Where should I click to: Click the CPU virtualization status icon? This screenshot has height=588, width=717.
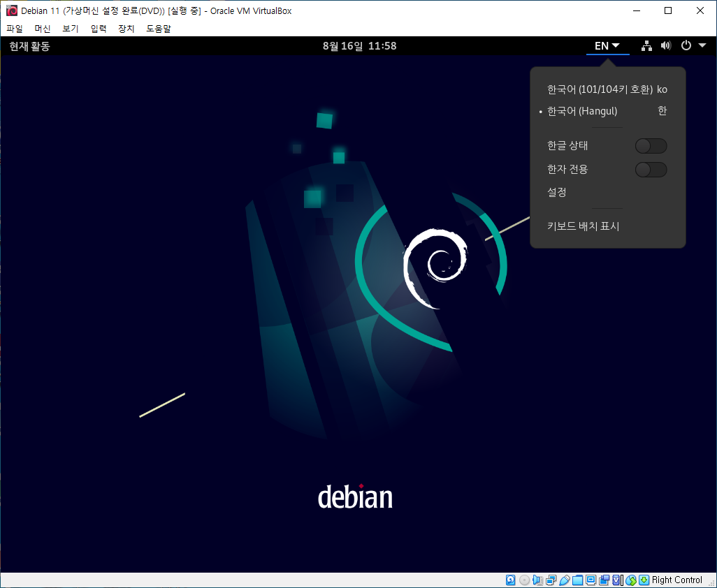coord(616,580)
